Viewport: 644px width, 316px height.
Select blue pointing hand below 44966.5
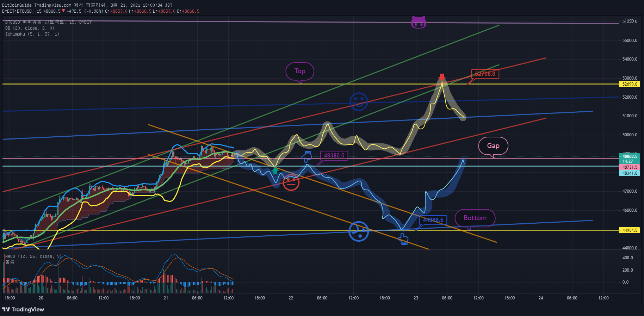[x=403, y=240]
